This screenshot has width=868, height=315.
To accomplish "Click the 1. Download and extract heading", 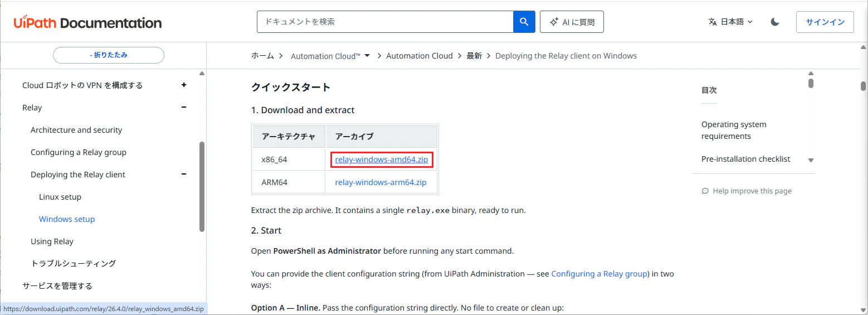I will (x=303, y=110).
